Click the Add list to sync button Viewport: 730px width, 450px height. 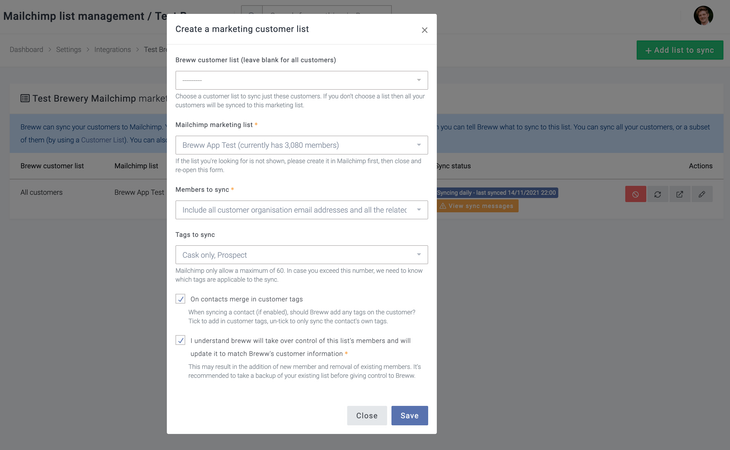point(679,50)
